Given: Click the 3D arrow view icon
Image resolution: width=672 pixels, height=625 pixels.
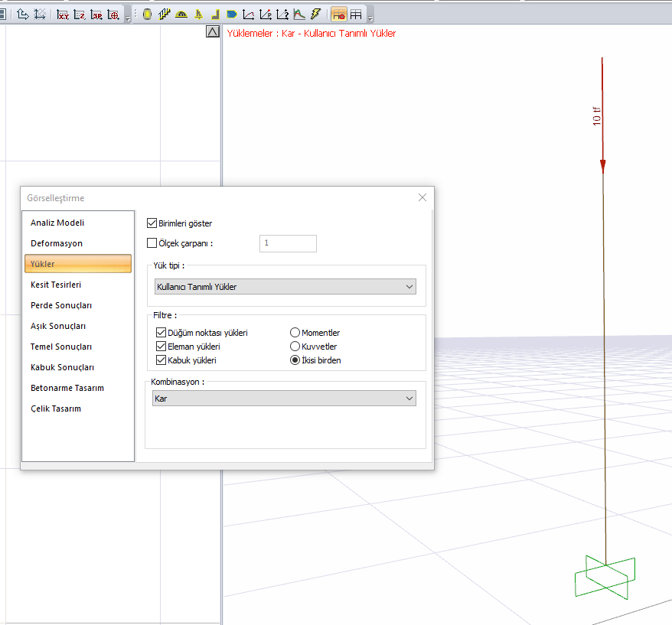Looking at the screenshot, I should click(23, 15).
